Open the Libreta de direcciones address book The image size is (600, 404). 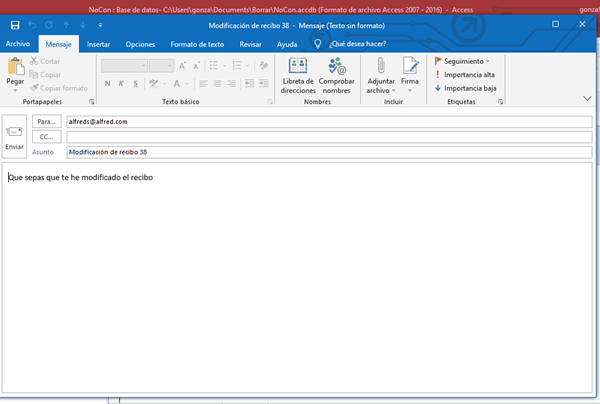click(298, 67)
